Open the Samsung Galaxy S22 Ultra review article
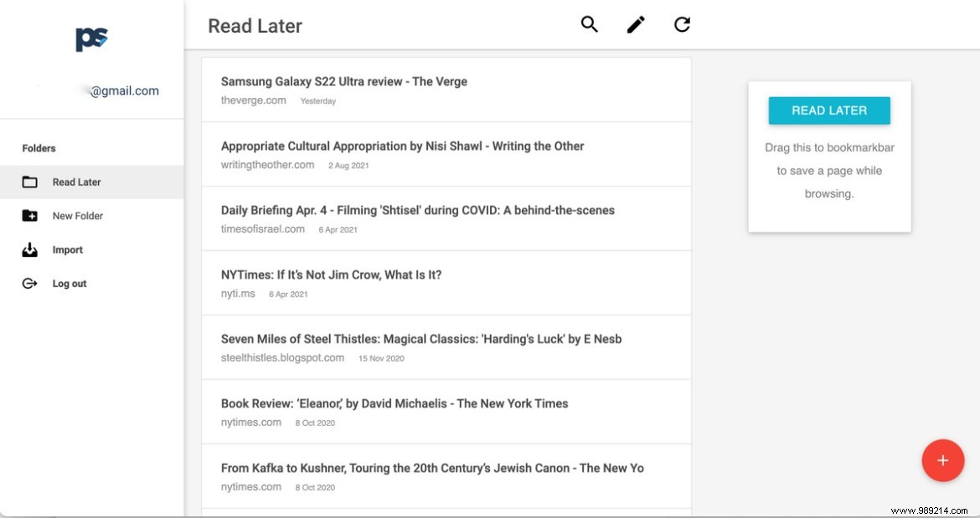The width and height of the screenshot is (980, 518). pos(343,81)
